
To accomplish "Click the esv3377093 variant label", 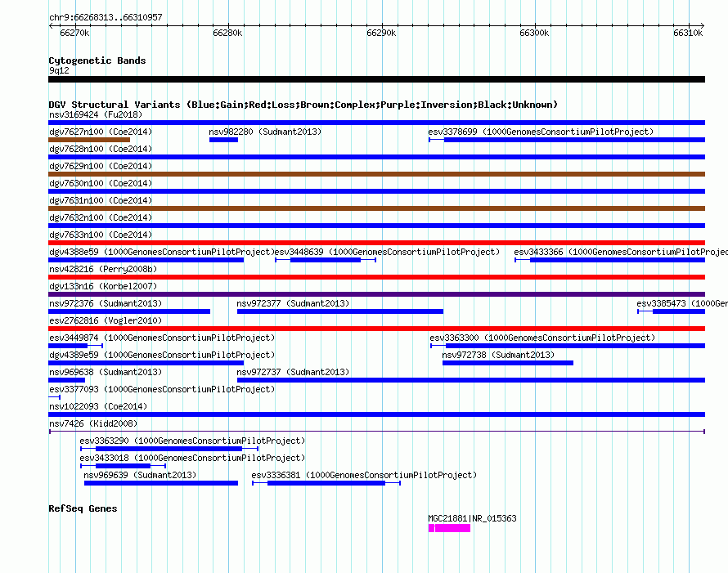I will [x=162, y=389].
